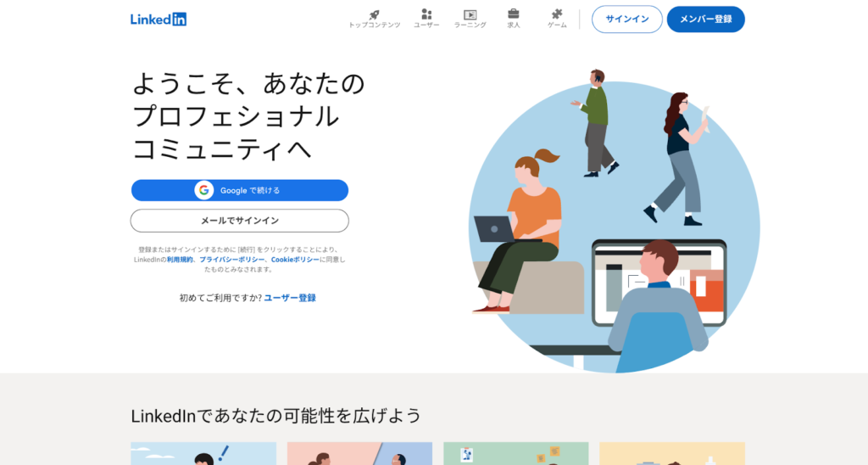Click the Google G logo icon
The width and height of the screenshot is (868, 465).
point(203,190)
